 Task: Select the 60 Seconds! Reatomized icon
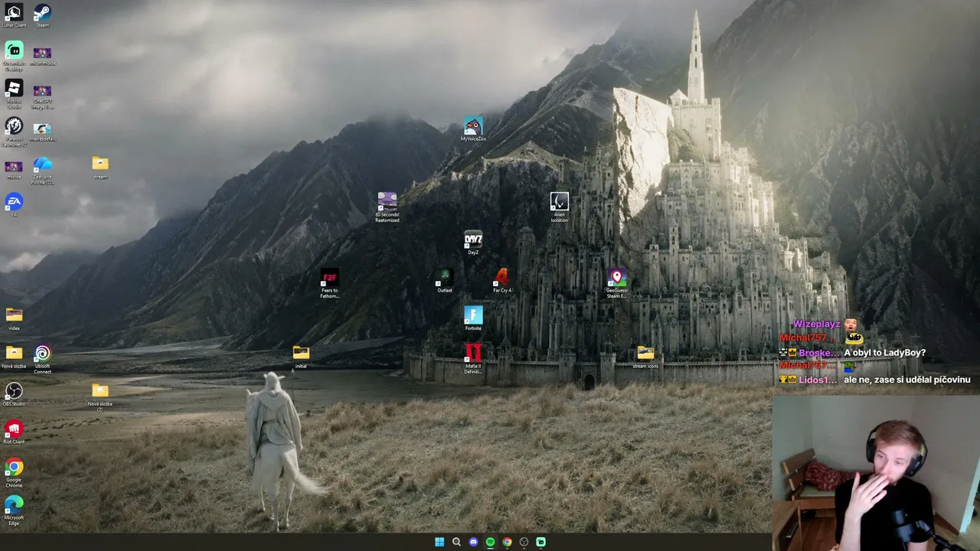387,207
